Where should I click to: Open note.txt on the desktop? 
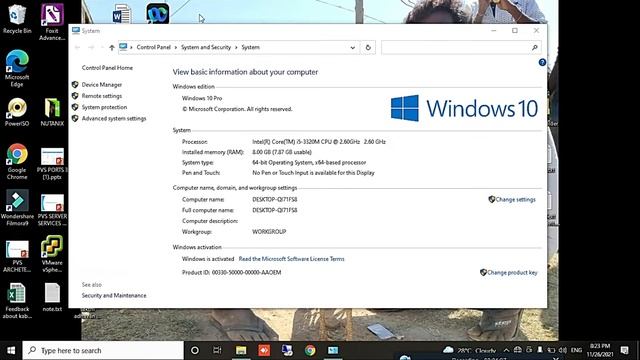(52, 298)
